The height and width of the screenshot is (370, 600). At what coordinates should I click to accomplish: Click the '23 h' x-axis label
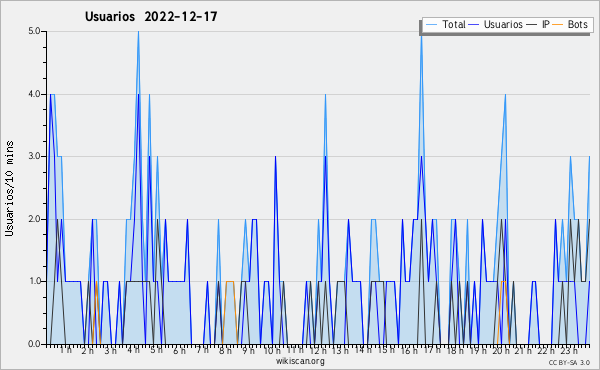(569, 350)
